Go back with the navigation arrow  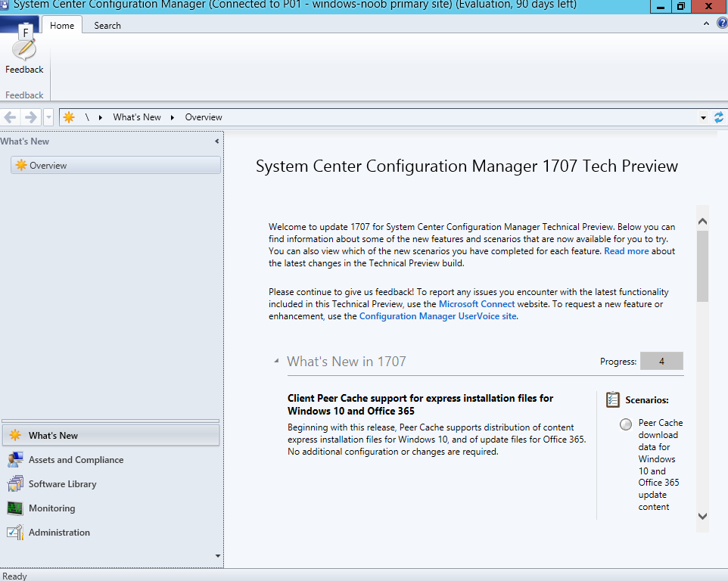[10, 117]
